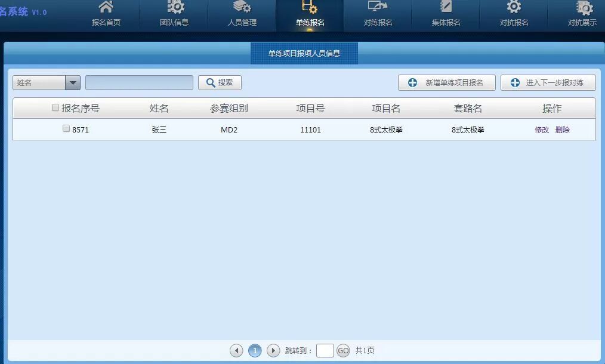Select the 单练报名 navigation tab
The width and height of the screenshot is (605, 364).
click(x=310, y=16)
